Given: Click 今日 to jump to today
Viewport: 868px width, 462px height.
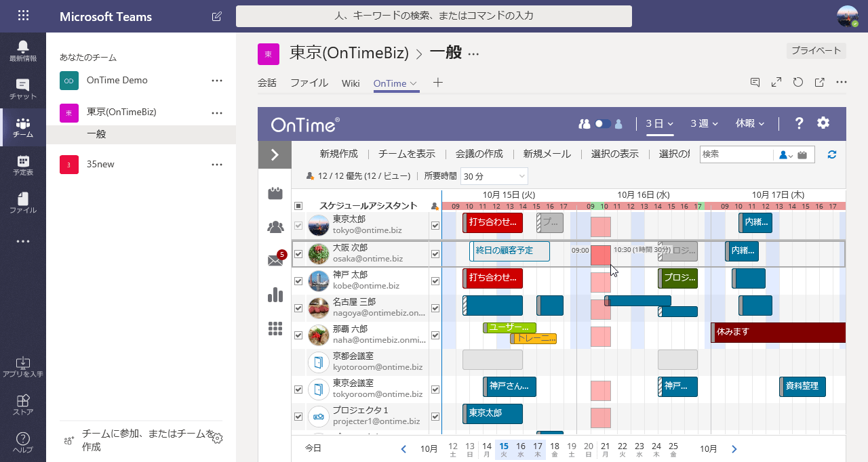Looking at the screenshot, I should [313, 448].
